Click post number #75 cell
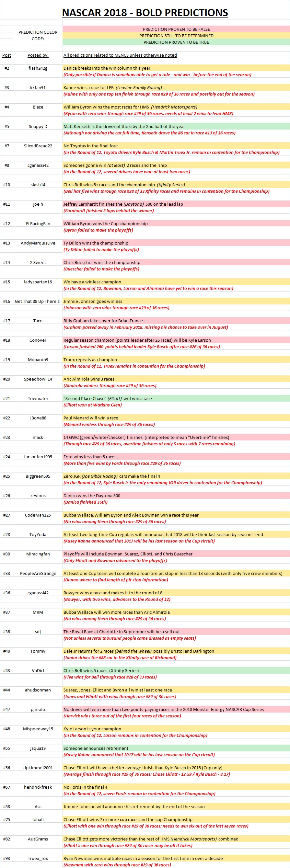 pos(7,819)
